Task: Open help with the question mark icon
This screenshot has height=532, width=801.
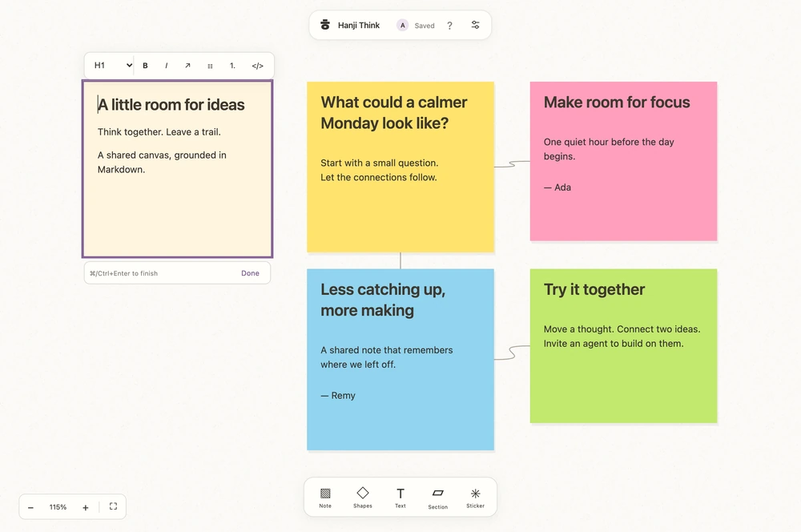Action: pyautogui.click(x=449, y=26)
